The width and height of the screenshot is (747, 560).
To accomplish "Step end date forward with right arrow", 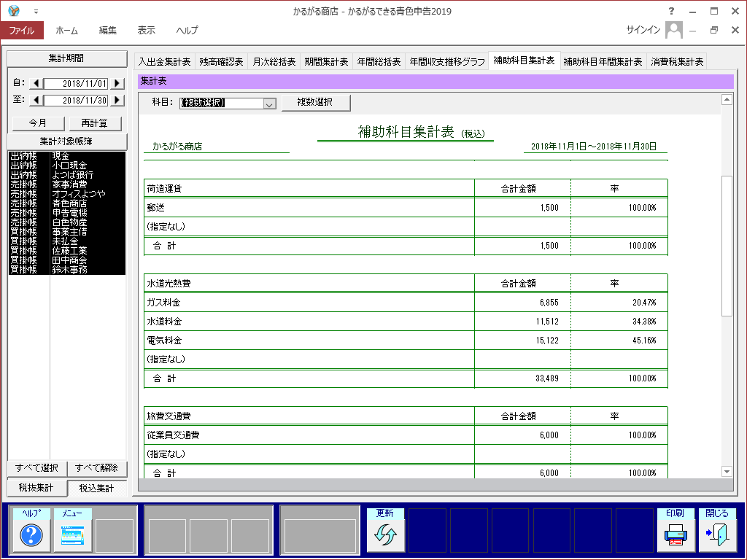I will [117, 101].
